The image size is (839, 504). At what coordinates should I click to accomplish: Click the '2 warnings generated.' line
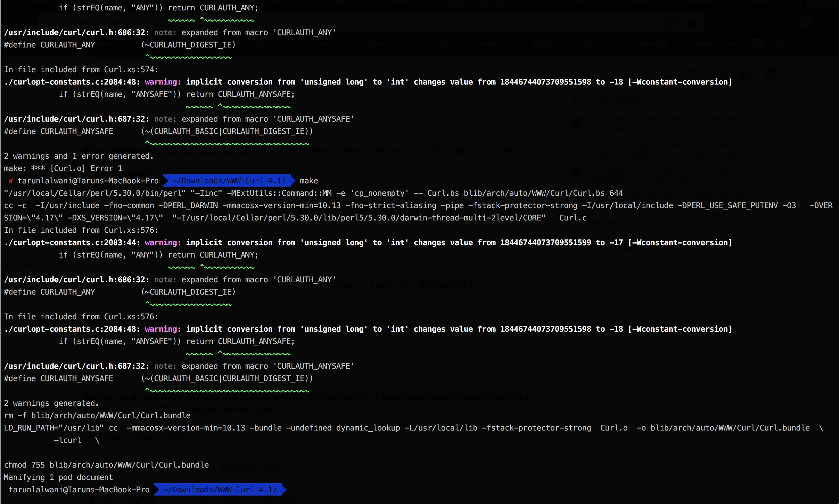51,403
